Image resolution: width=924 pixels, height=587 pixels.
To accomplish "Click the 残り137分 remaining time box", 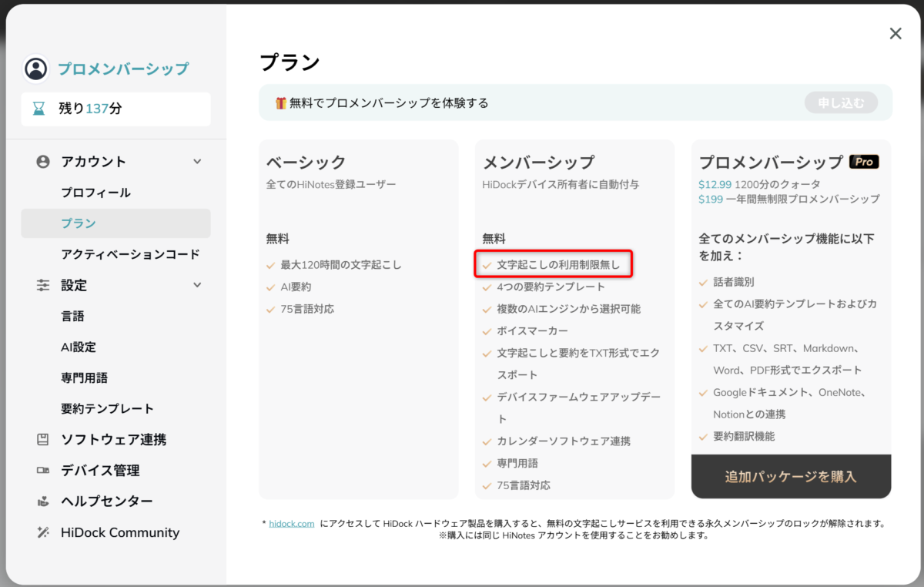I will click(x=115, y=109).
